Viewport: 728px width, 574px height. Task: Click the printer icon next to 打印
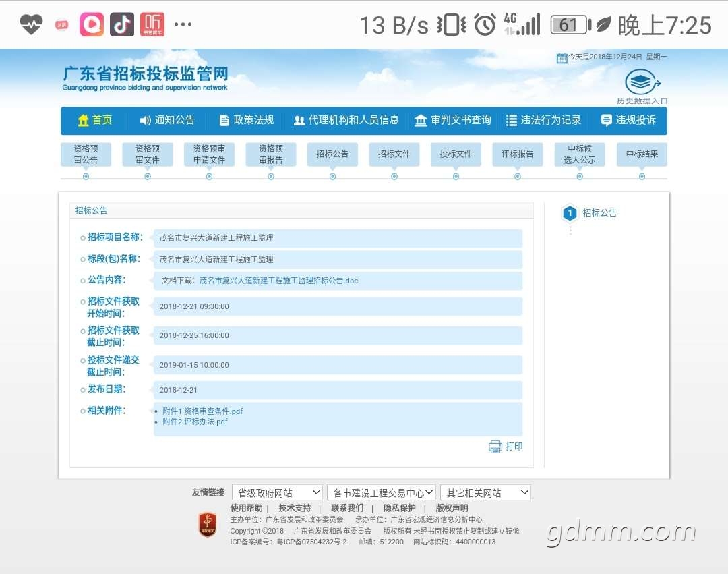click(x=495, y=447)
